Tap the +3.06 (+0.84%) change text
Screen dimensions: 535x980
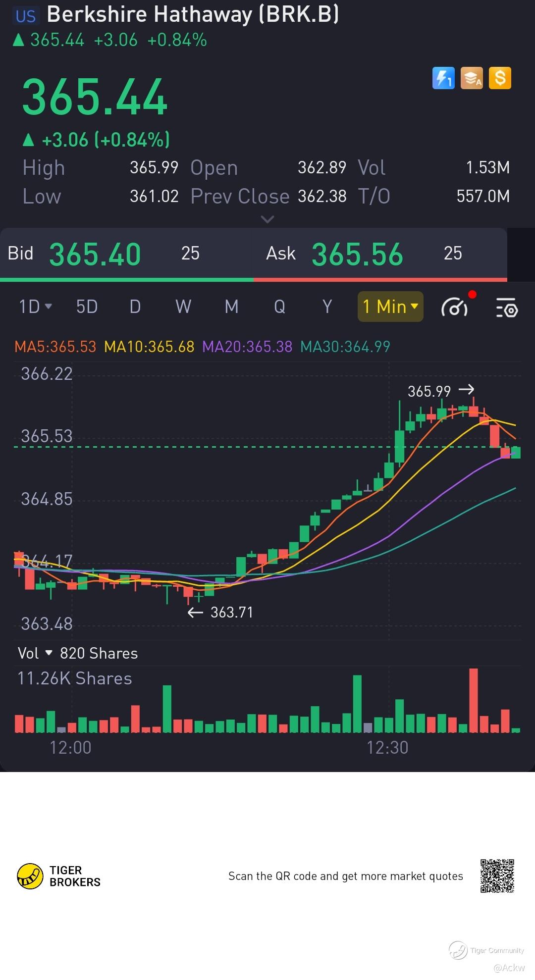[106, 140]
